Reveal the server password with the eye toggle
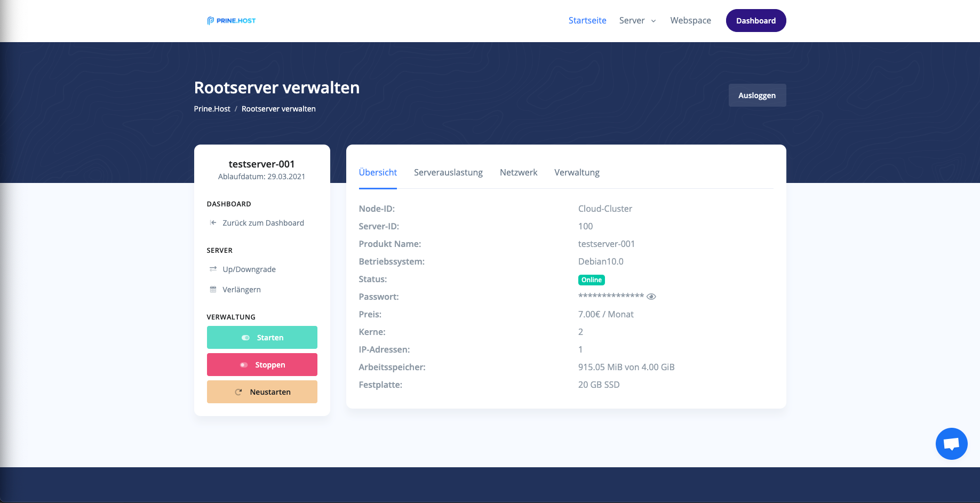Screen dimensions: 980x503 (x=651, y=296)
